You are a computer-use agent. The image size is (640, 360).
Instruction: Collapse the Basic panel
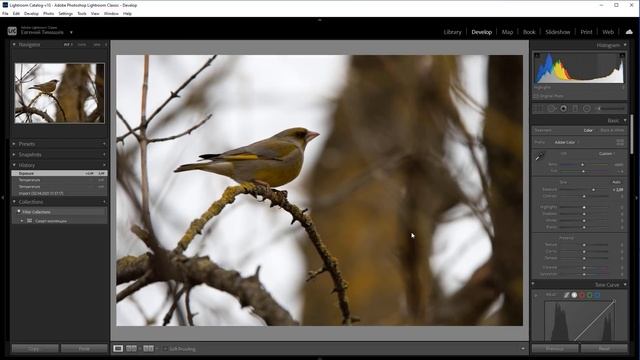click(x=625, y=120)
